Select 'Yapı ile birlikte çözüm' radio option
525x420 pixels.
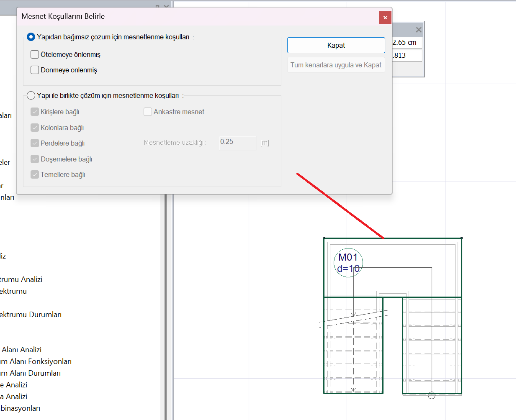click(x=31, y=95)
